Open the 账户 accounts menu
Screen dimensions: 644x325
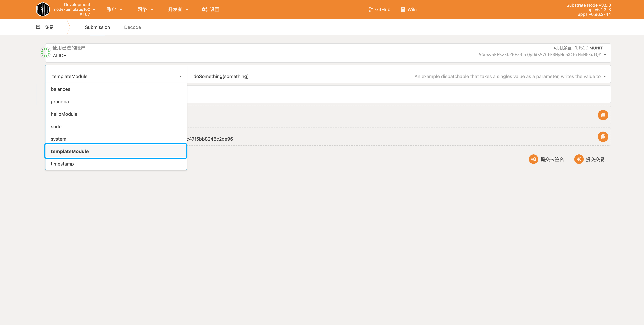(115, 9)
